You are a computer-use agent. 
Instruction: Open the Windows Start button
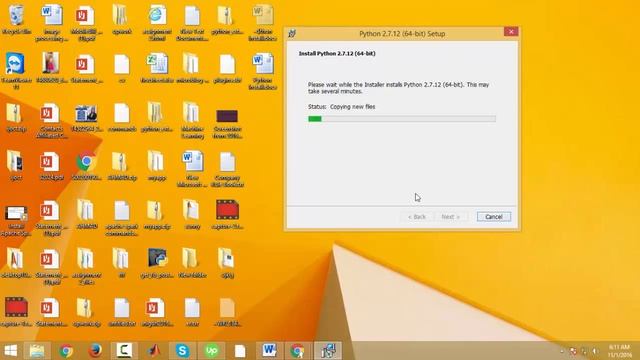(11, 351)
